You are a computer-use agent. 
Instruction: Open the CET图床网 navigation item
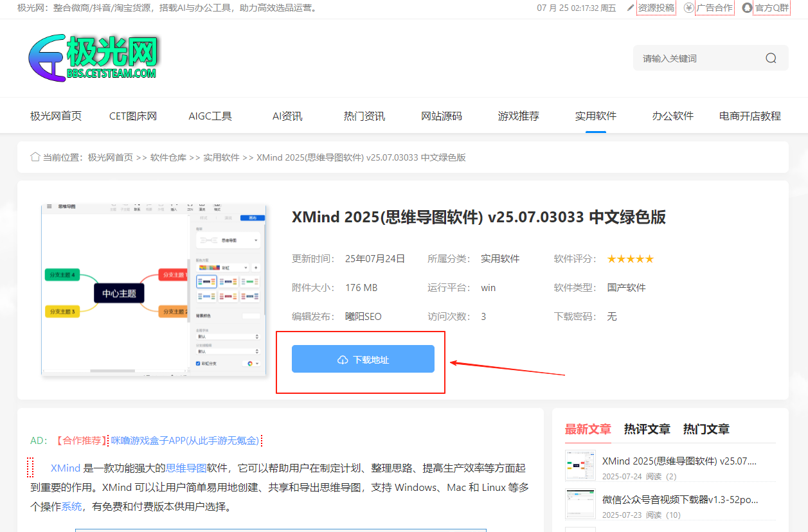[133, 116]
